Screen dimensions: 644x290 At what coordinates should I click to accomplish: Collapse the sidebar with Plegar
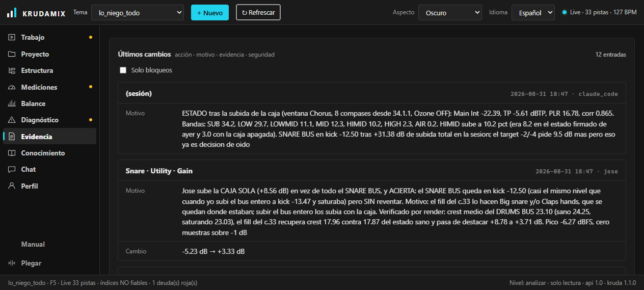point(50,263)
